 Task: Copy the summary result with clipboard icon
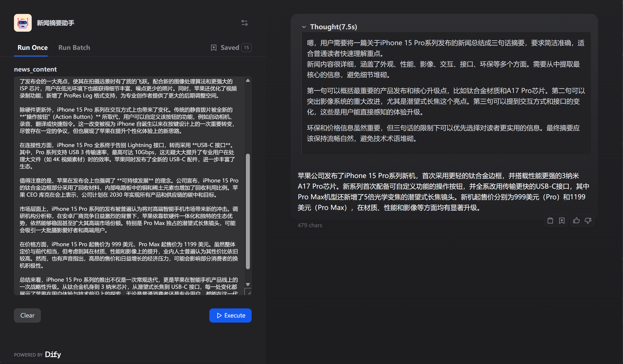click(x=550, y=220)
